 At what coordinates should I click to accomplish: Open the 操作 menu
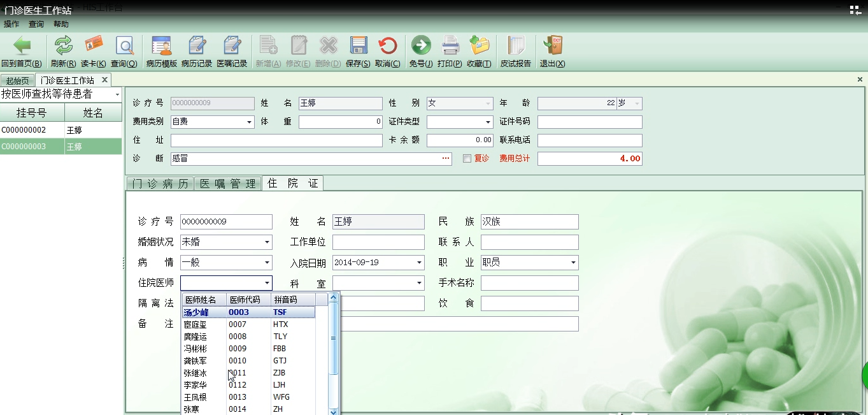[x=11, y=24]
